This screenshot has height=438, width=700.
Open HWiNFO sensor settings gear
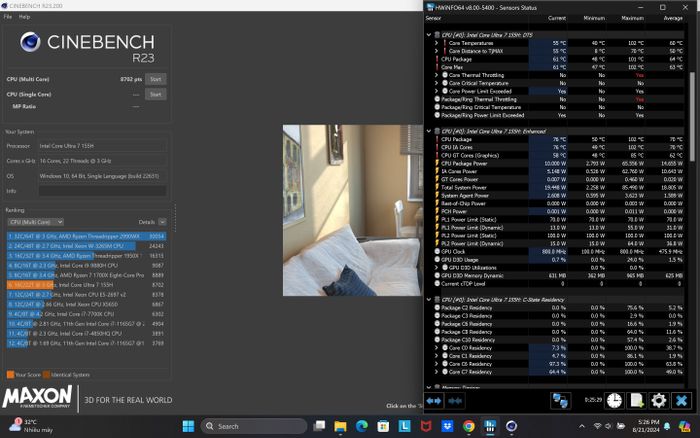(x=658, y=400)
